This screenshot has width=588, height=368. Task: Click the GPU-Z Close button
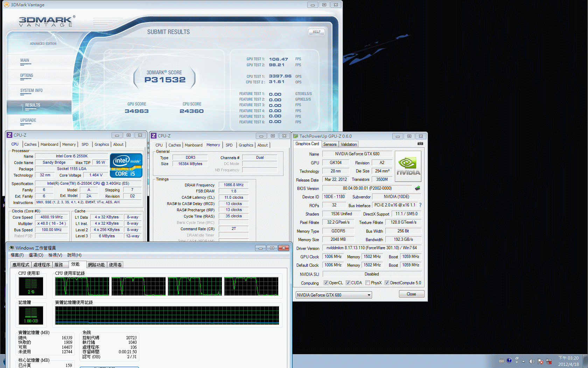click(411, 294)
